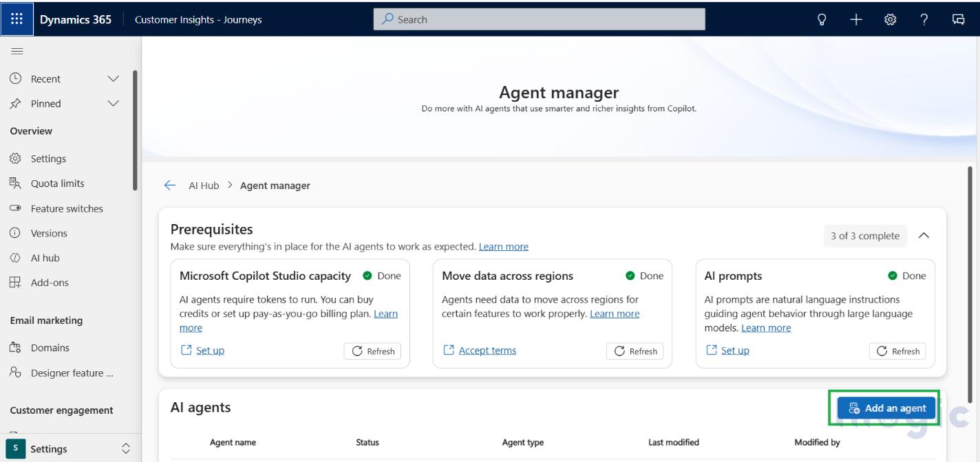
Task: Click the Status column header
Action: (x=367, y=442)
